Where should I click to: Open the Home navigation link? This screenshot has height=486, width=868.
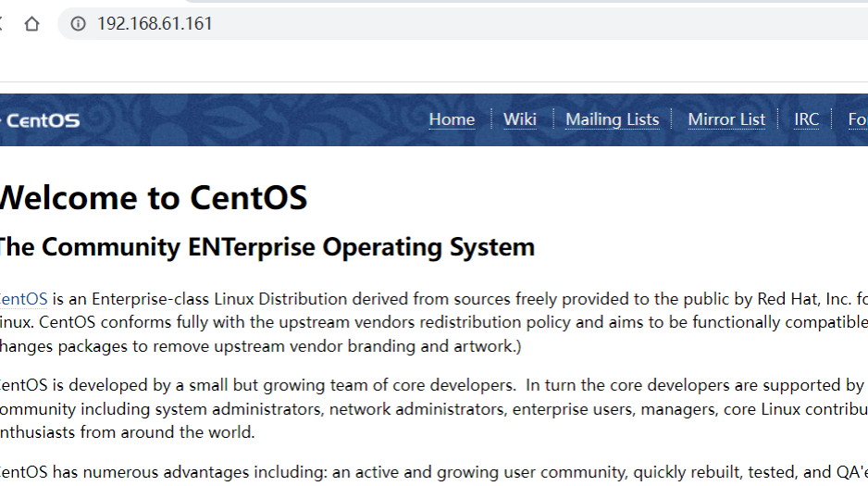click(452, 119)
